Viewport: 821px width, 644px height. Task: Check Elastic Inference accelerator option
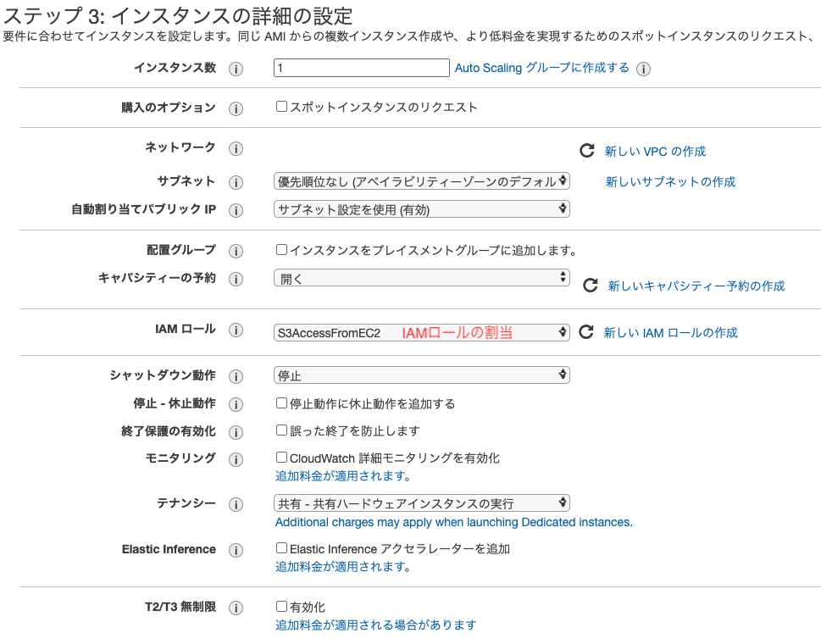tap(281, 547)
